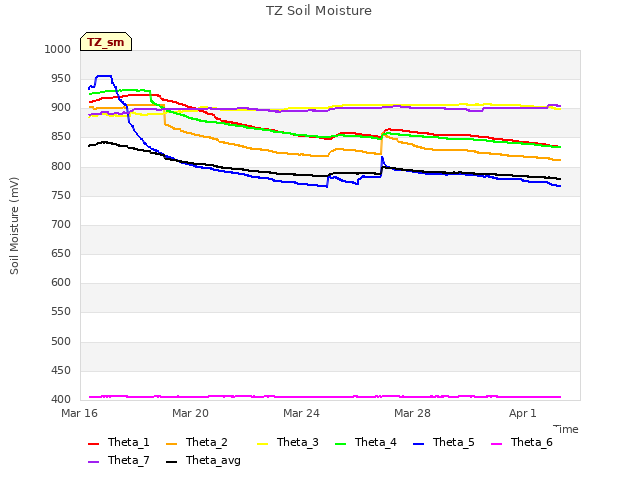The image size is (640, 480).
Task: Click the Mar 28 x-axis tick label
Action: click(412, 413)
